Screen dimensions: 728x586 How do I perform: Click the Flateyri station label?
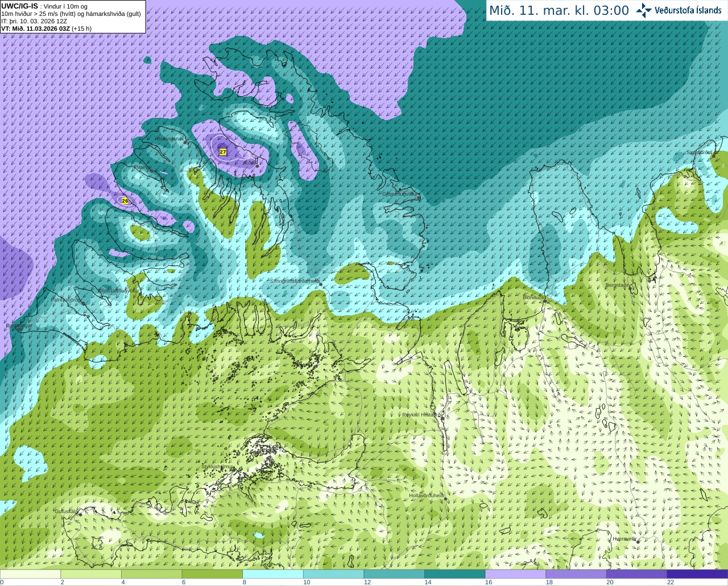coord(141,167)
